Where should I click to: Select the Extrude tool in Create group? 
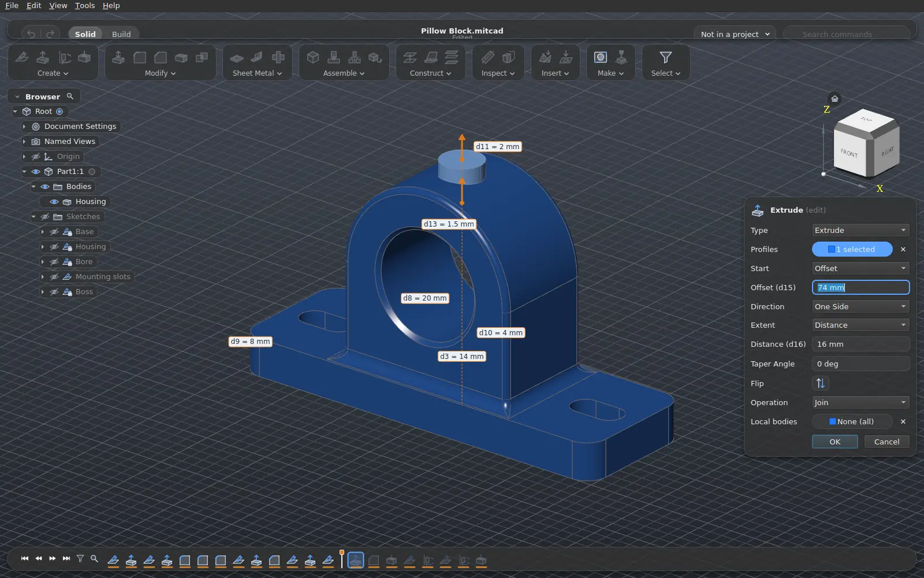[43, 57]
